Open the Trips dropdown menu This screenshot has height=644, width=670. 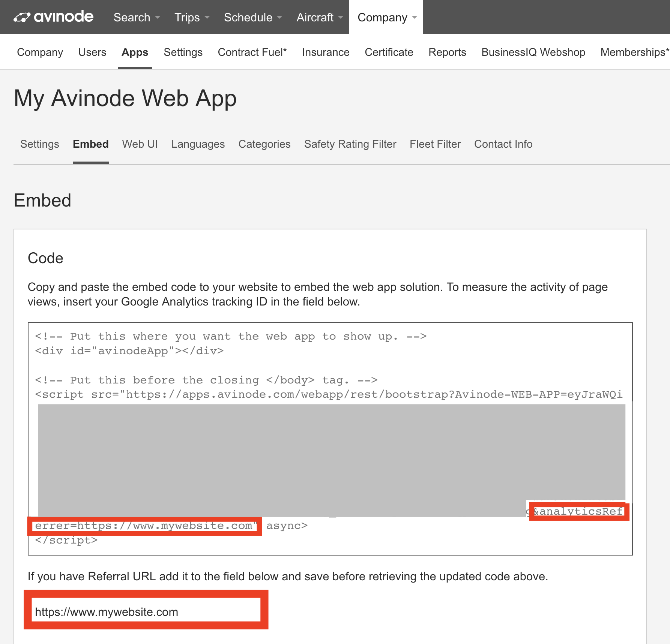[192, 17]
